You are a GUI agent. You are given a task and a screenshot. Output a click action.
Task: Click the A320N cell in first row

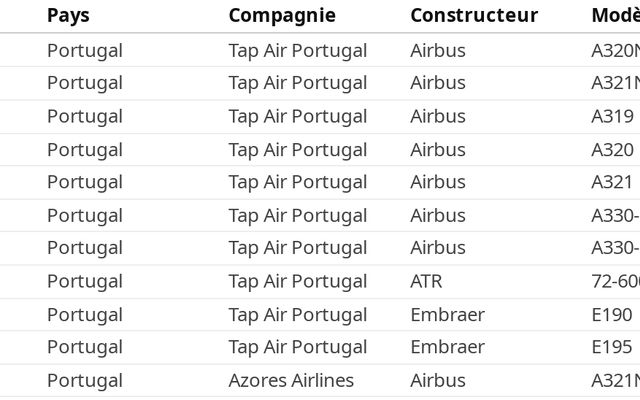[x=615, y=50]
